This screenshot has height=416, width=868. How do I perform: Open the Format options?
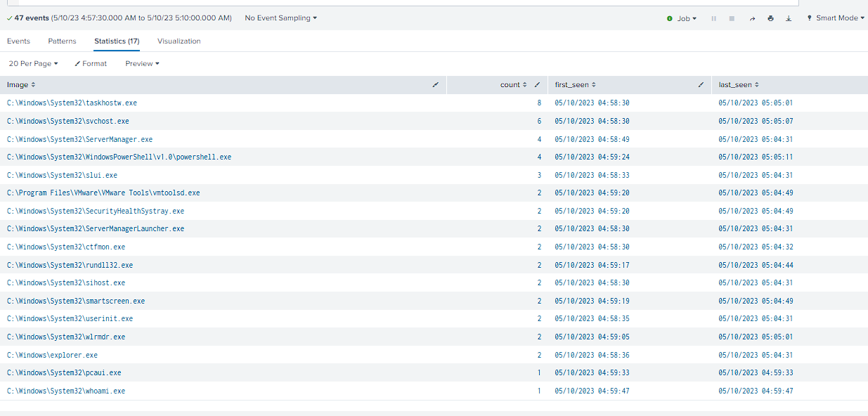coord(91,63)
